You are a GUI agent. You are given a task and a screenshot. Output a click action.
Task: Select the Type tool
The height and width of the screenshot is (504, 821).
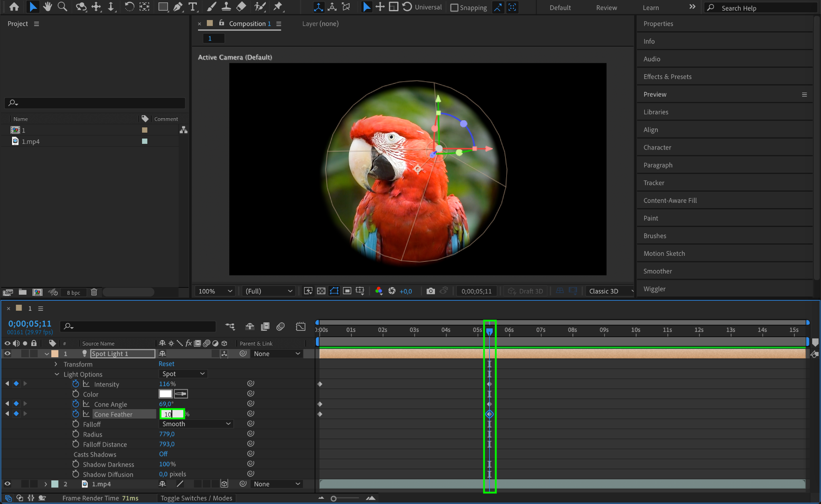193,7
